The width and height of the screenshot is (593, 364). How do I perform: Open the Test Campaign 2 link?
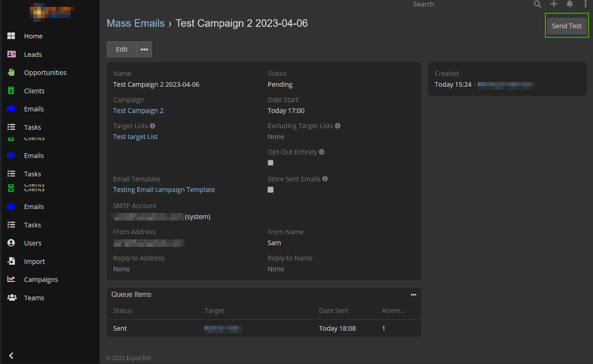click(138, 111)
